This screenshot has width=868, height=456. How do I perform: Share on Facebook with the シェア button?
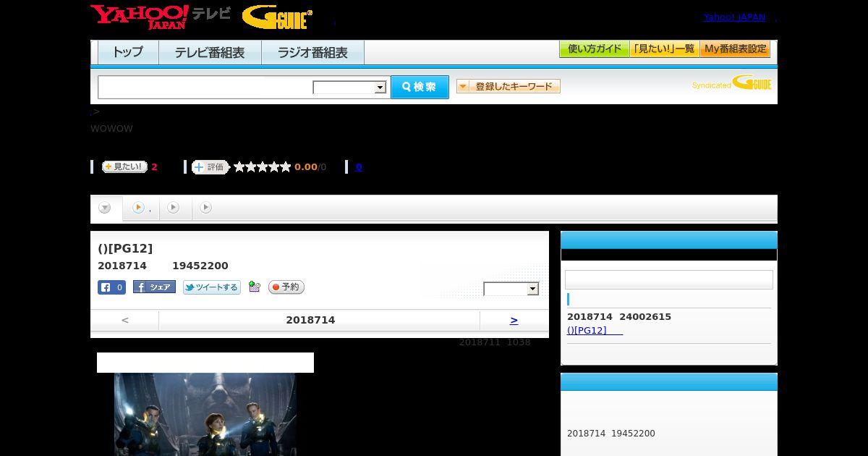[154, 287]
